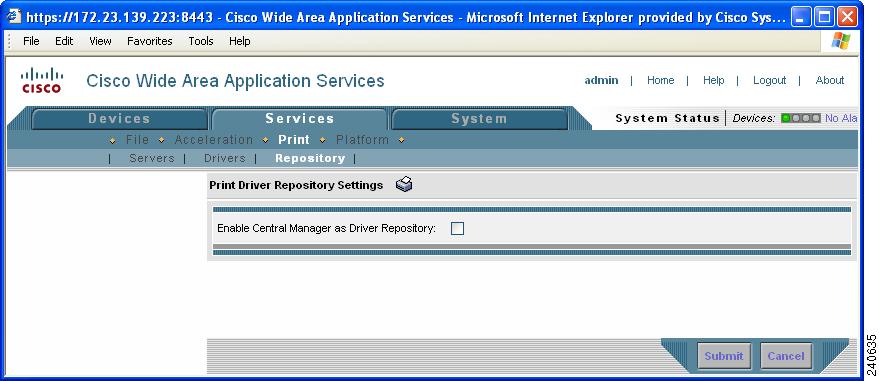Screen dimensions: 879x381
Task: Select the Services tab
Action: point(299,119)
